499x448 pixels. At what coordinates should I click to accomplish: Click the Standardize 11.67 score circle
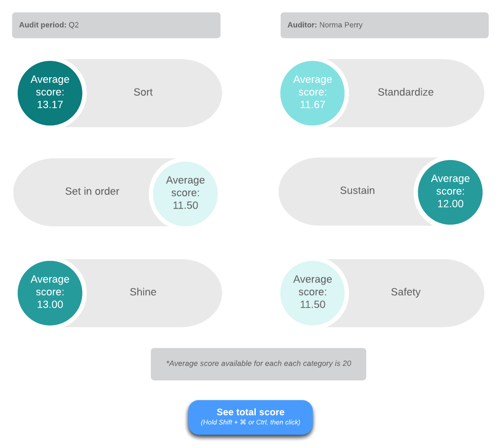pyautogui.click(x=313, y=93)
